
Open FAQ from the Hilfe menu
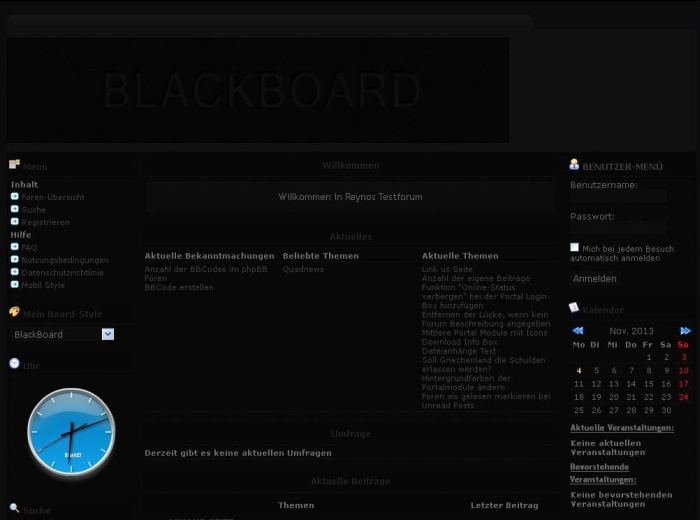pyautogui.click(x=29, y=247)
